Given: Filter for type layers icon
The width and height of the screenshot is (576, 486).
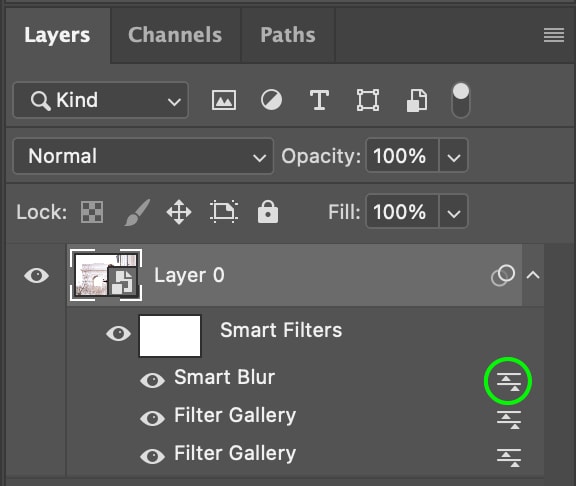Looking at the screenshot, I should [319, 100].
